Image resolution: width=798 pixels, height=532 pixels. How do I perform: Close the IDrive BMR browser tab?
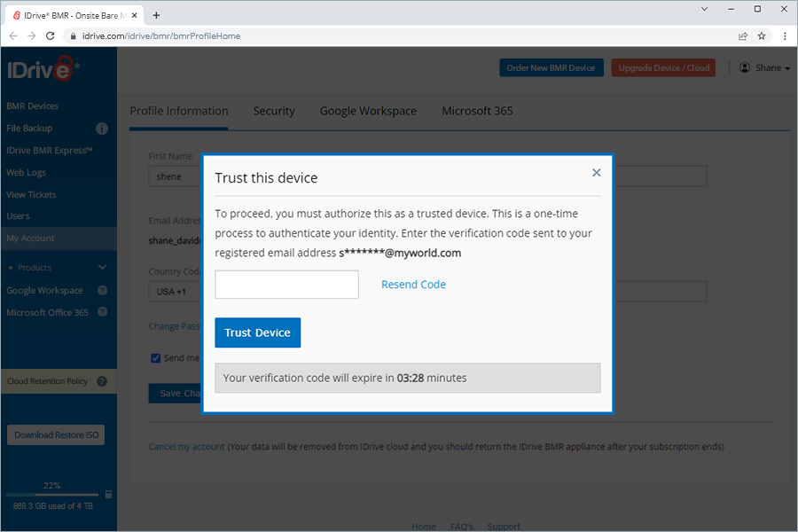click(135, 15)
